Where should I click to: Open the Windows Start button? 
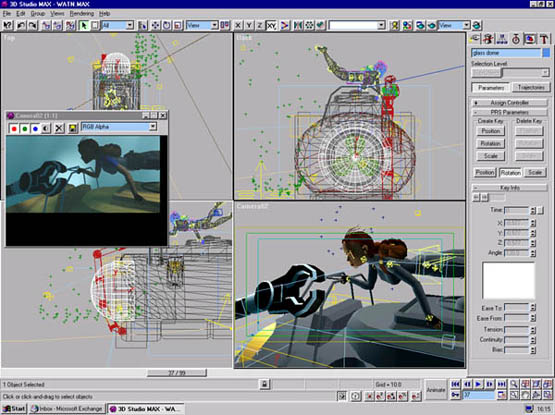point(14,409)
